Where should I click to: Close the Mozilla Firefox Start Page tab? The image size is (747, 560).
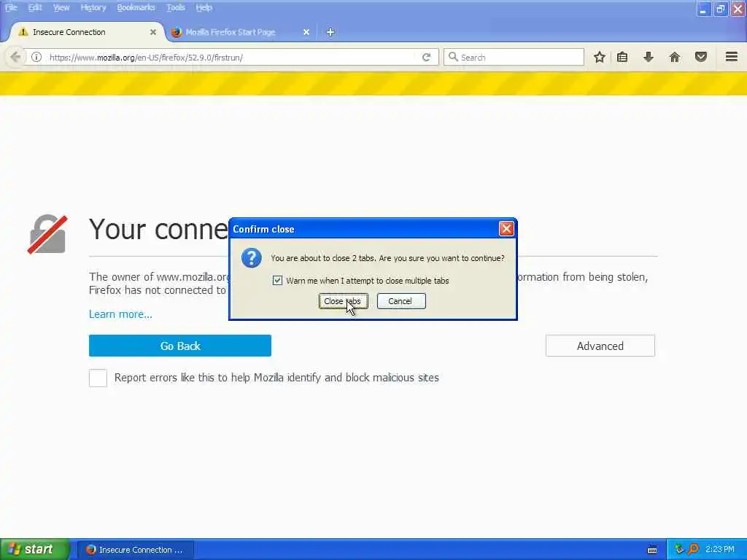pyautogui.click(x=306, y=32)
